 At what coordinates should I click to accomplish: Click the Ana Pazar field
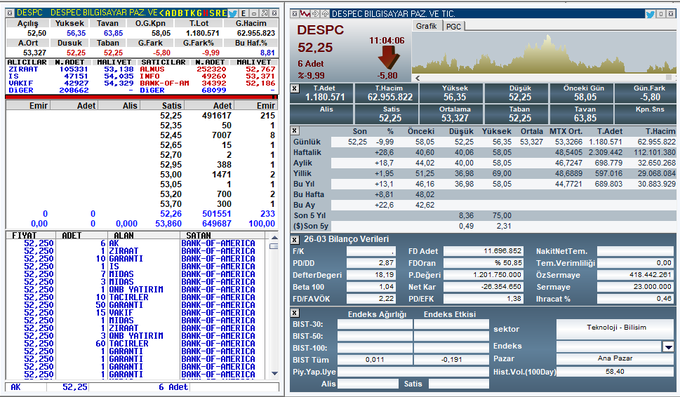point(615,358)
